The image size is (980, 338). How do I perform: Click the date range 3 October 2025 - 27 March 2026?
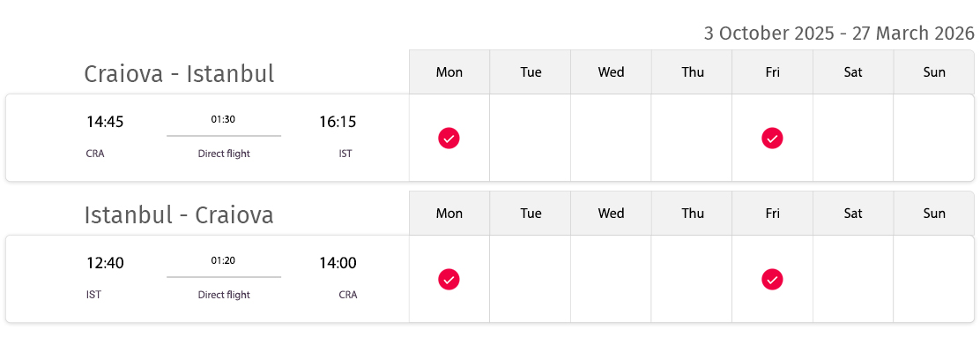click(x=839, y=34)
